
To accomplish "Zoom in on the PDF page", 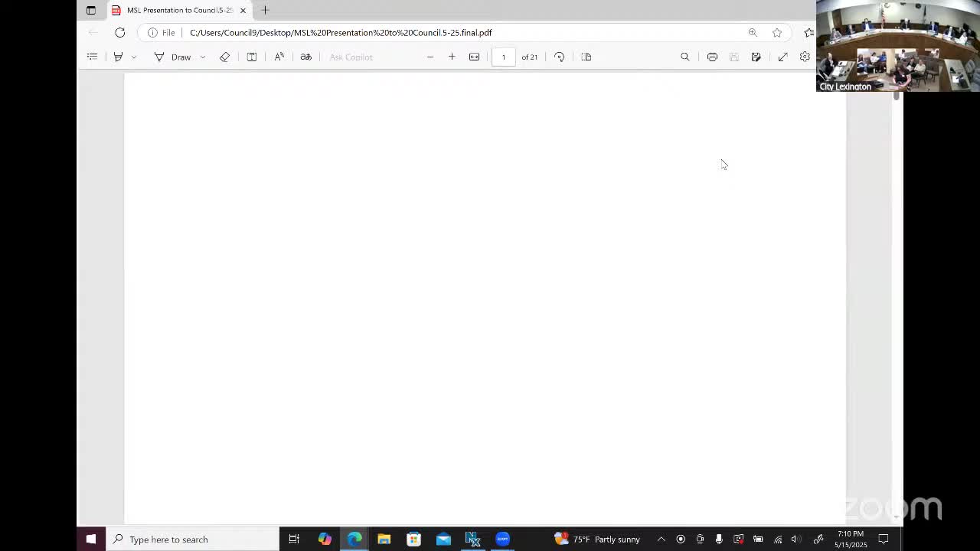I will (x=452, y=57).
